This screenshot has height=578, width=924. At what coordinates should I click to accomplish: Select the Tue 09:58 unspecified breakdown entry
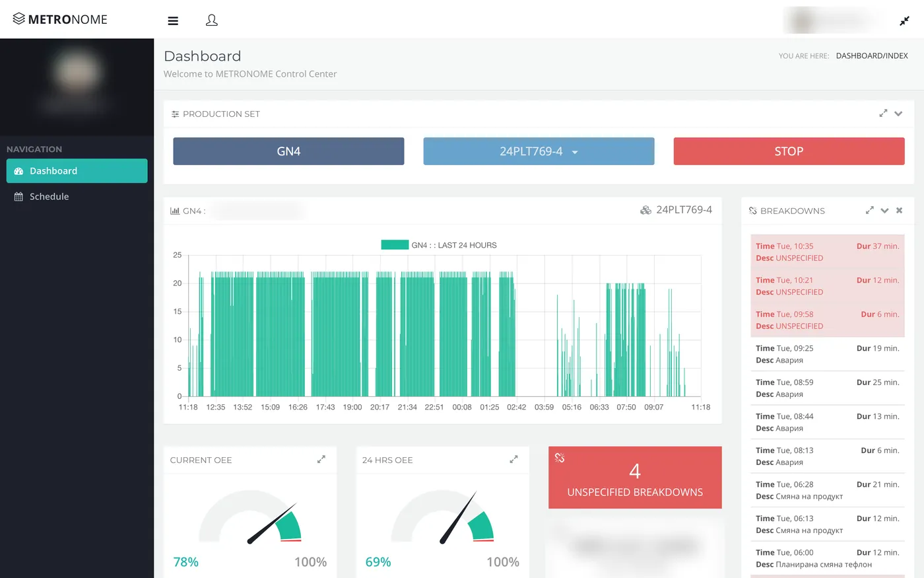tap(828, 320)
